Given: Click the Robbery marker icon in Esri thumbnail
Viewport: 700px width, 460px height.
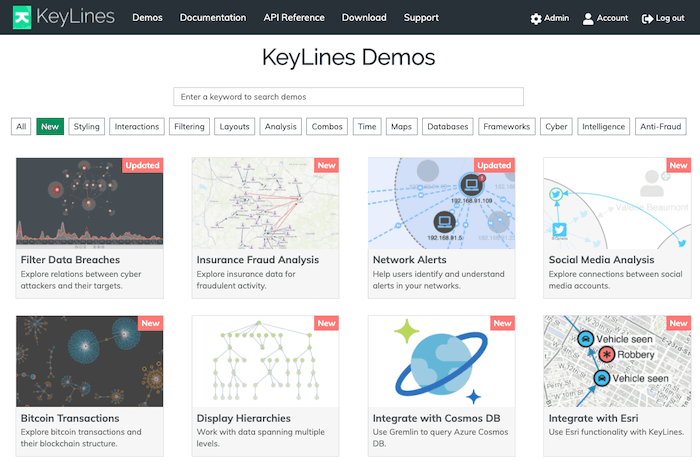Looking at the screenshot, I should [606, 355].
